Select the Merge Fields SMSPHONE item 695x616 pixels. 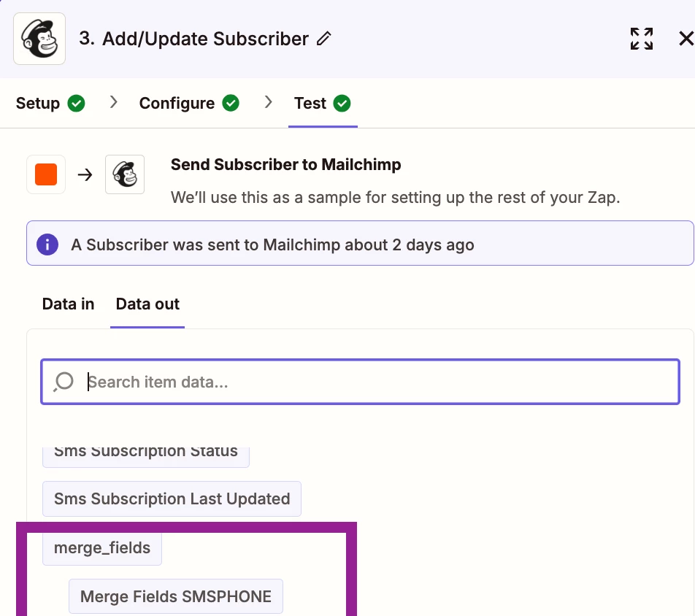(175, 596)
